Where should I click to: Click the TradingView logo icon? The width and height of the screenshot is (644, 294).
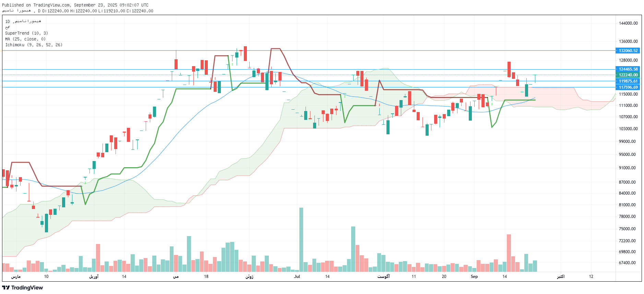6,288
